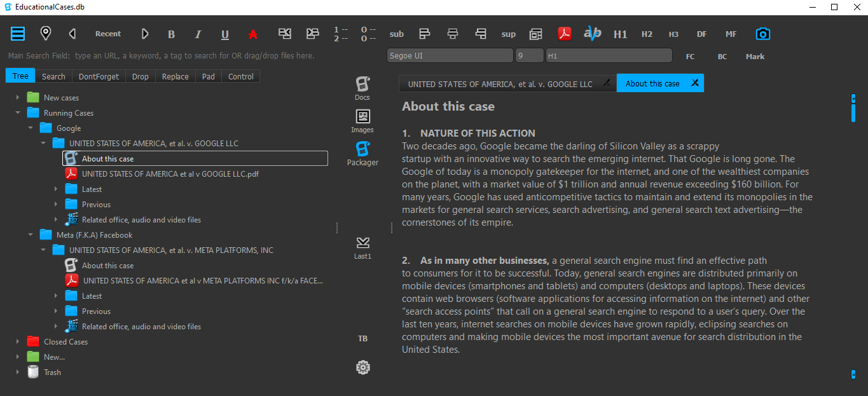Toggle bold formatting
Image resolution: width=868 pixels, height=396 pixels.
coord(171,34)
